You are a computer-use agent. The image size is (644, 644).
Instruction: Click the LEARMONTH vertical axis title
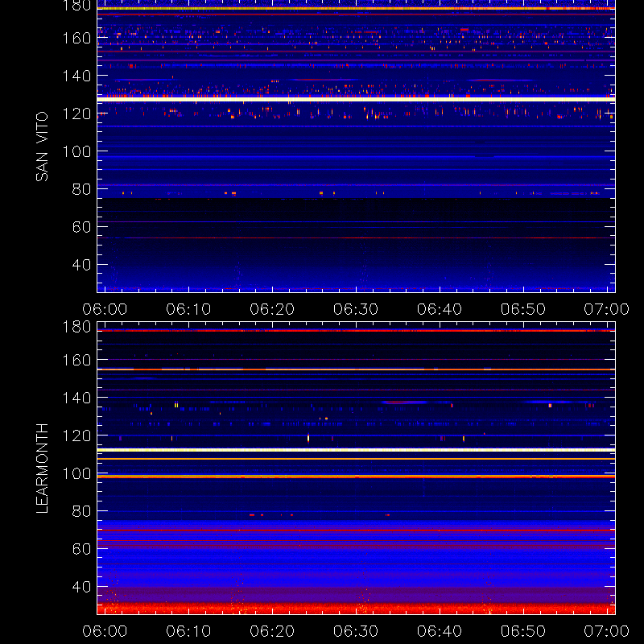[x=42, y=469]
